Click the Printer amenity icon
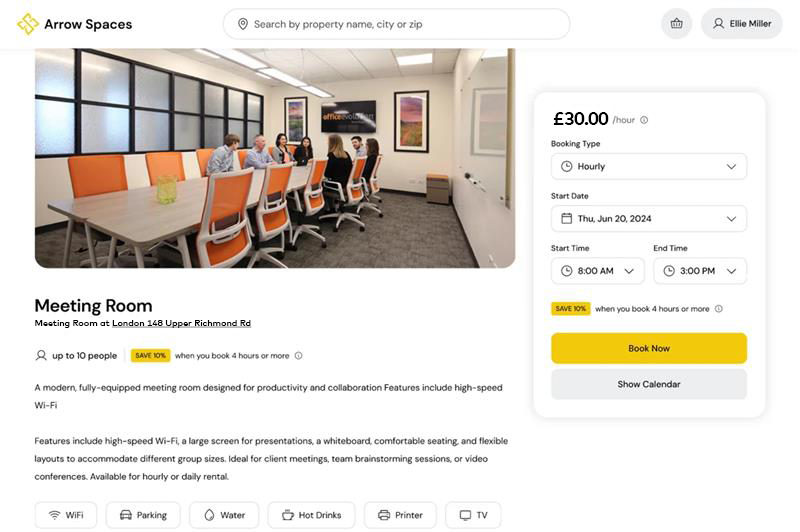Viewport: 800px width, 532px height. [384, 515]
